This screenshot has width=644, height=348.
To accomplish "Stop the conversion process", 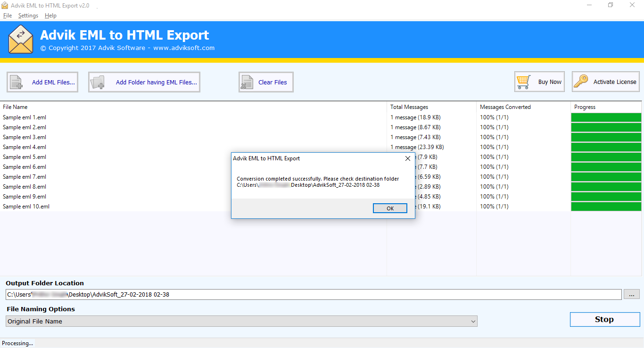I will (x=604, y=319).
